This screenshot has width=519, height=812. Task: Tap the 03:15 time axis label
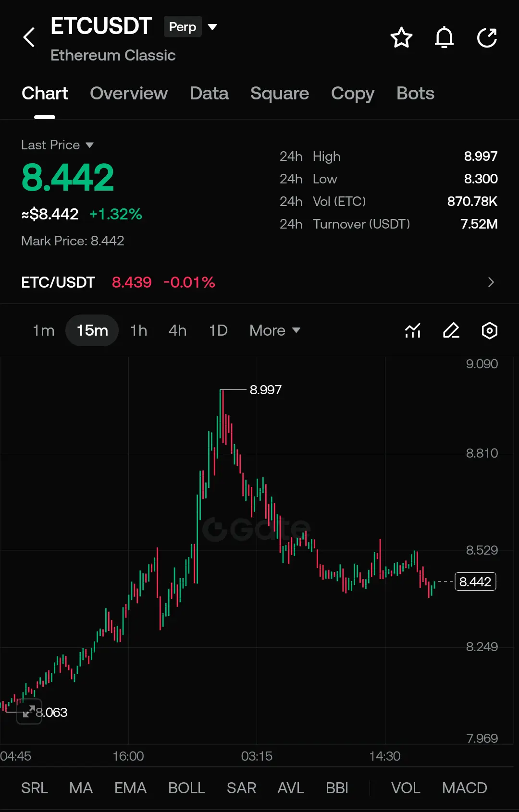tap(257, 756)
